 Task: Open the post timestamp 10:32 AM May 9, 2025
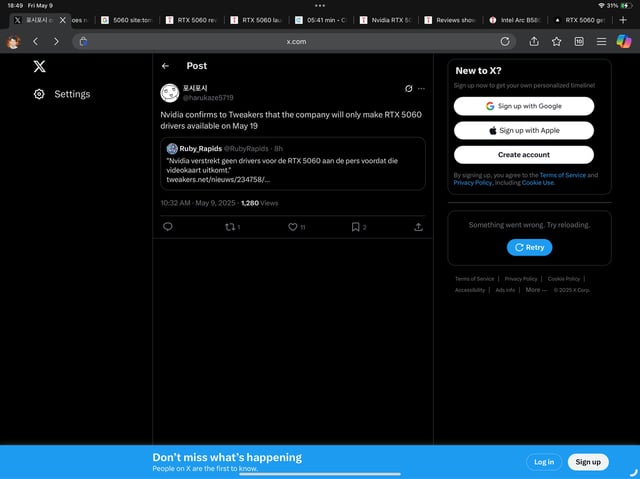click(198, 203)
